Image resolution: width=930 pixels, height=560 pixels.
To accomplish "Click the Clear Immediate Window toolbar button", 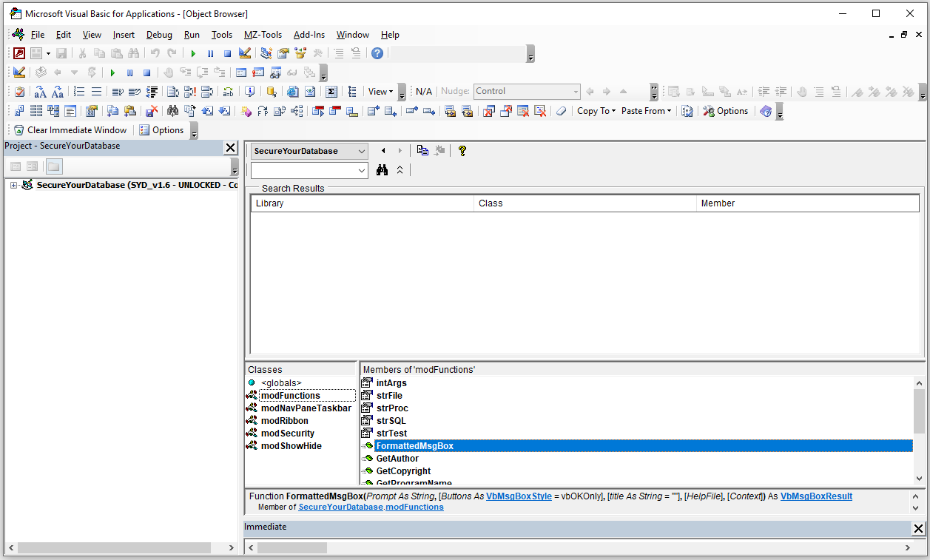I will 70,130.
